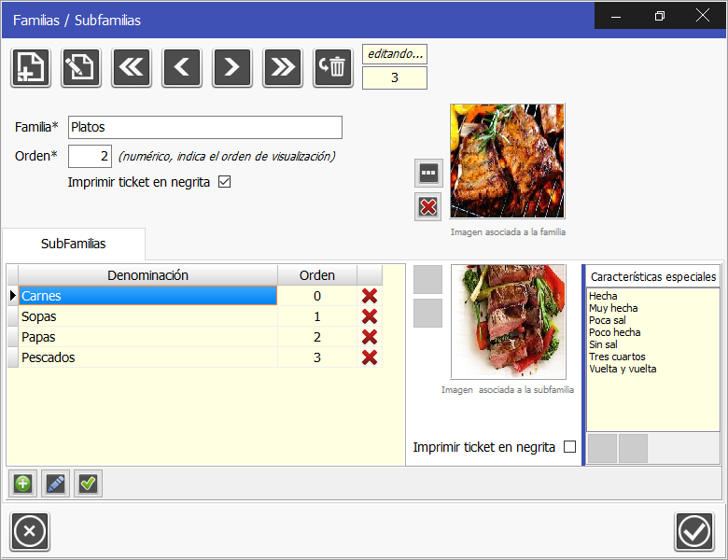This screenshot has width=728, height=560.
Task: Go to the previous family record
Action: [182, 67]
